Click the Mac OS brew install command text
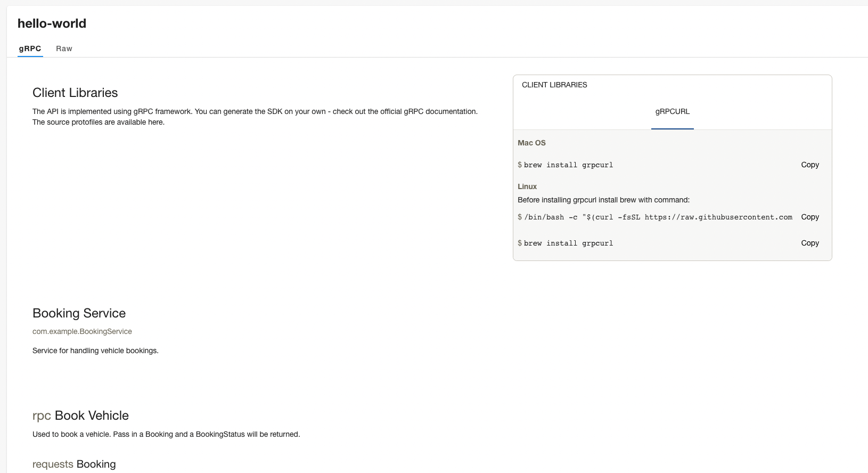Image resolution: width=868 pixels, height=473 pixels. coord(568,165)
